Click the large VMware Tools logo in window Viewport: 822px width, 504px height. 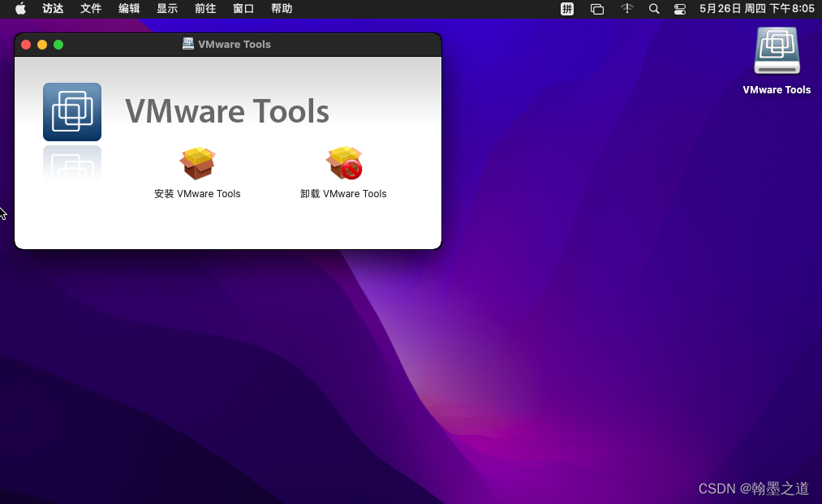[72, 112]
